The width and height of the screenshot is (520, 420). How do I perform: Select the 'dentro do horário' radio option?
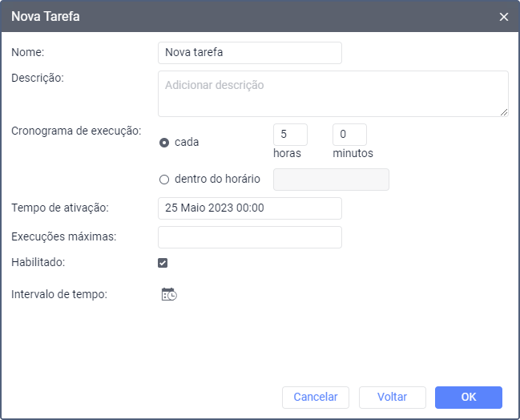click(x=164, y=179)
